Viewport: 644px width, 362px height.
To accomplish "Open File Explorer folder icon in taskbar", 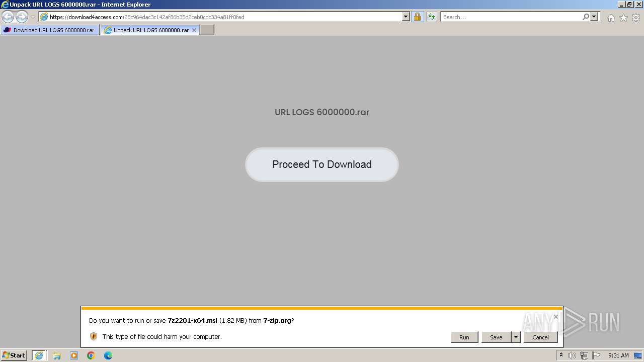I will 57,355.
